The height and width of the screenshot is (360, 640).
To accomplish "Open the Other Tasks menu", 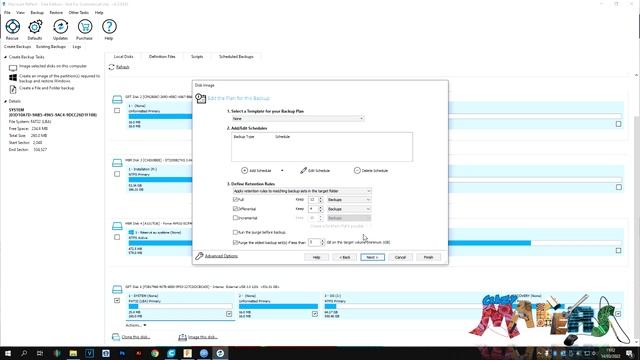I will pos(78,13).
